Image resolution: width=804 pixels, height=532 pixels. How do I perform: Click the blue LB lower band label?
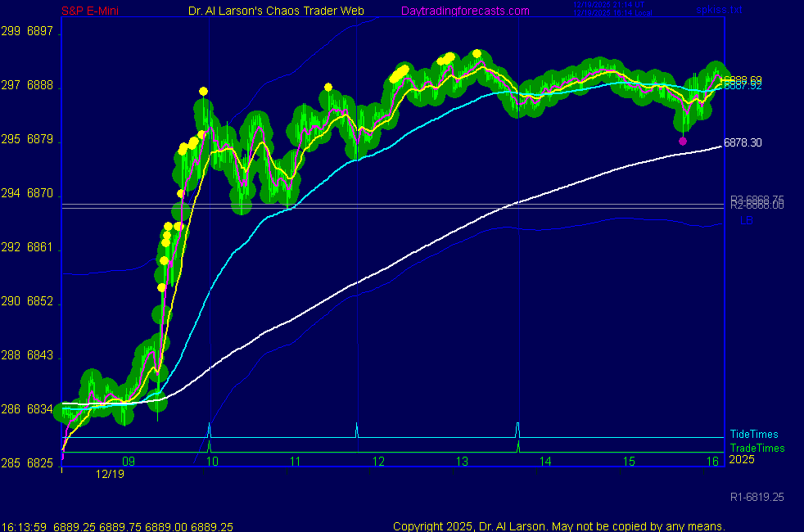[746, 221]
